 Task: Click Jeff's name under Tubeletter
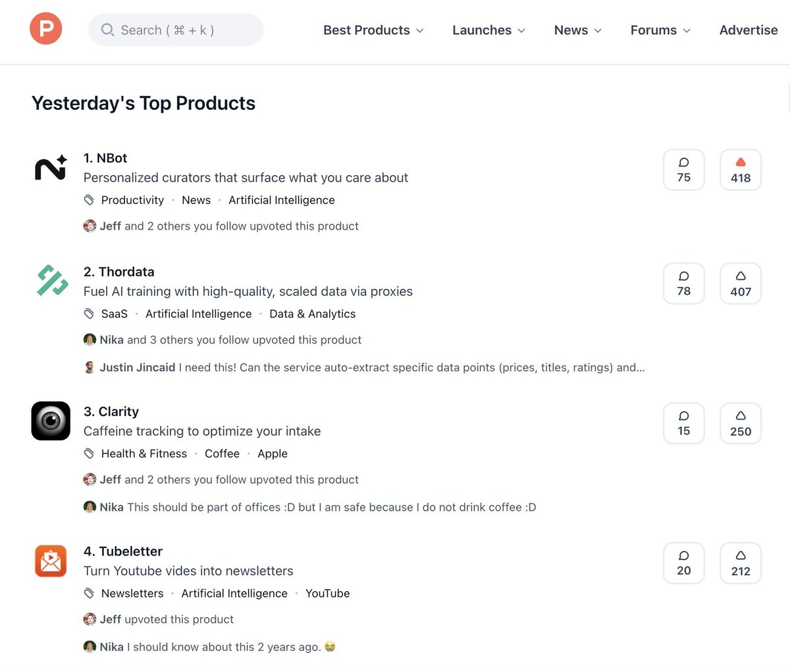pos(111,619)
